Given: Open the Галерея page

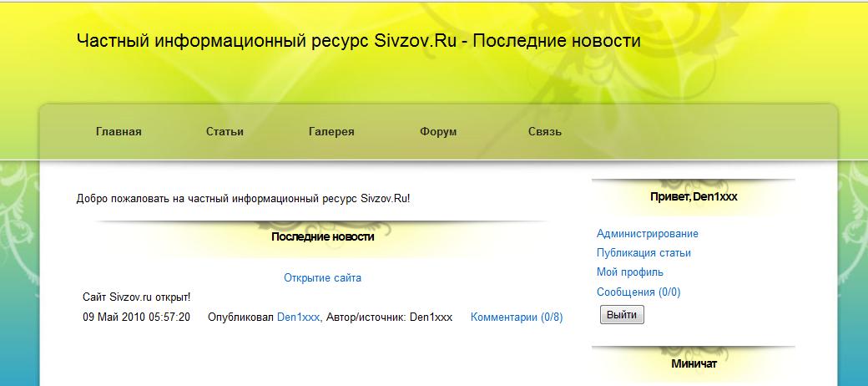Looking at the screenshot, I should [331, 132].
